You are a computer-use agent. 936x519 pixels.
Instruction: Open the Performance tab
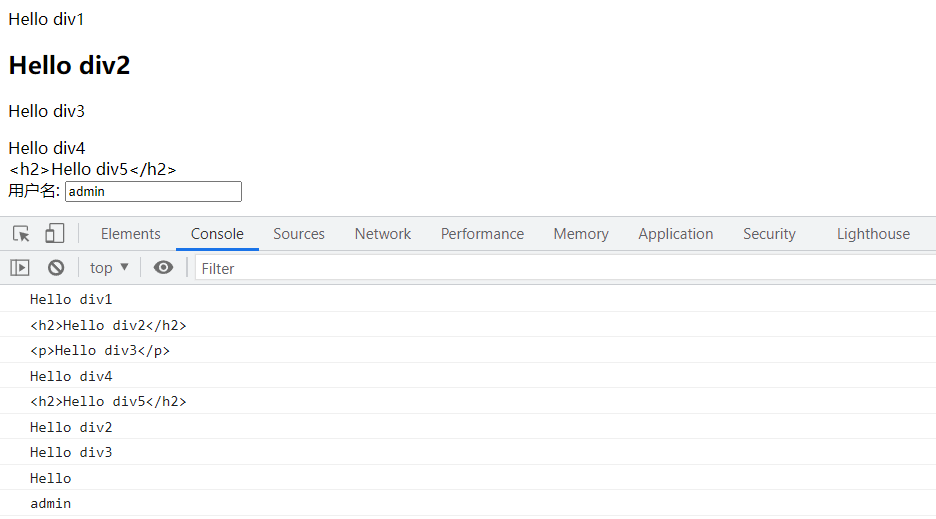coord(482,234)
